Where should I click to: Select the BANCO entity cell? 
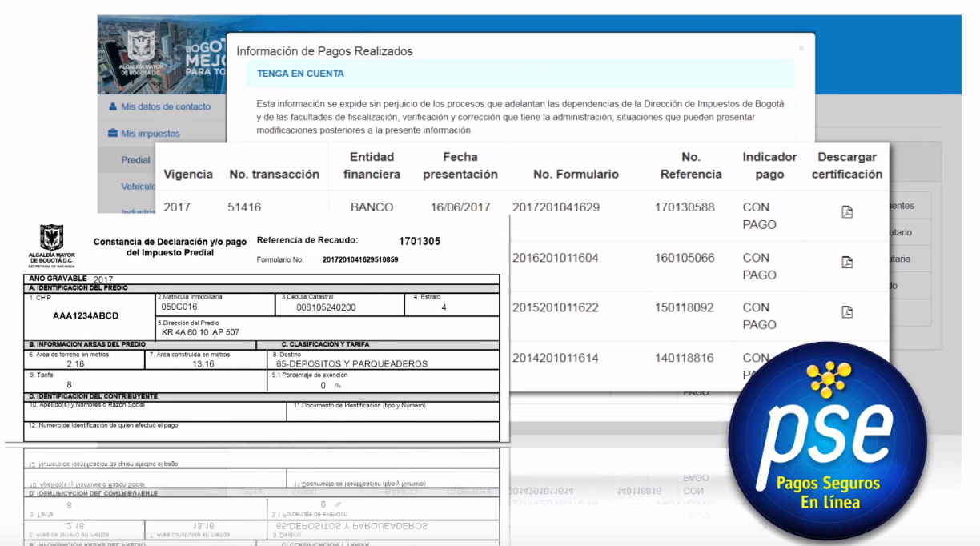point(372,207)
